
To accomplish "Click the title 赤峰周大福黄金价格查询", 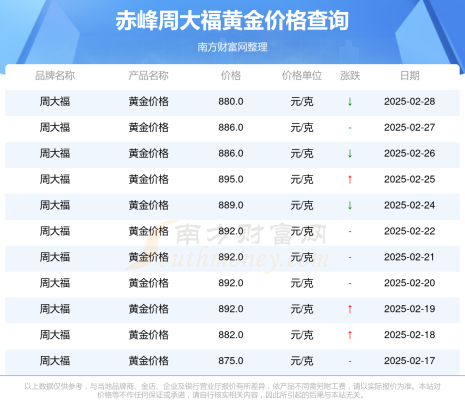I will 232,21.
